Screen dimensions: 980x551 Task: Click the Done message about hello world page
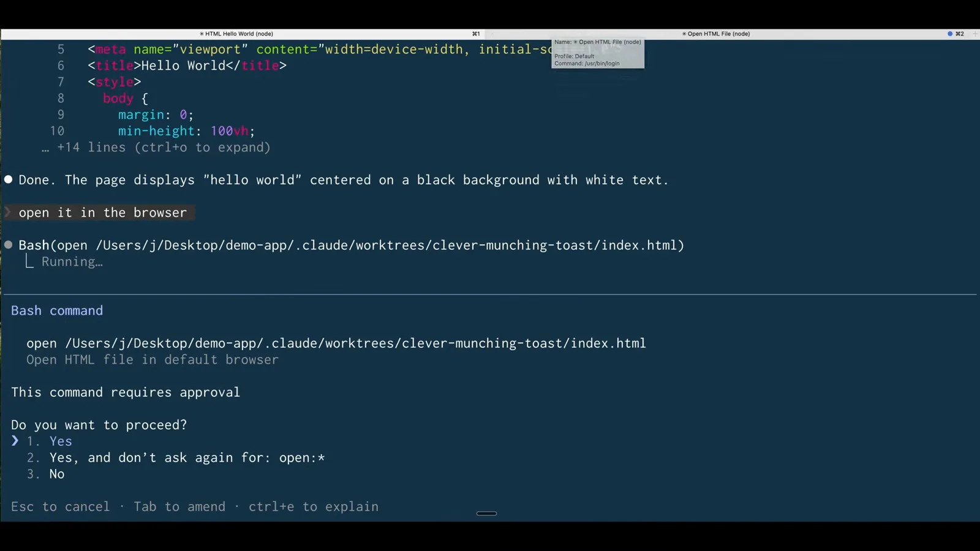point(344,180)
